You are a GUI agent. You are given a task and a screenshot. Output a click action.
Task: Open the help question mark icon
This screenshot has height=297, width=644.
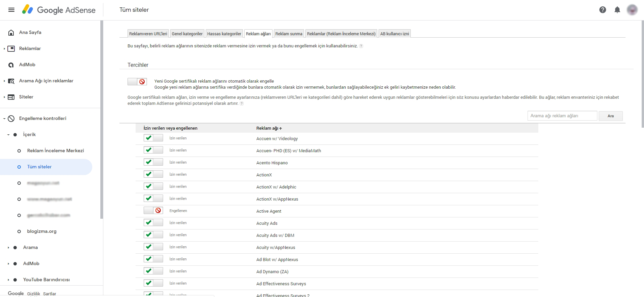(x=603, y=10)
